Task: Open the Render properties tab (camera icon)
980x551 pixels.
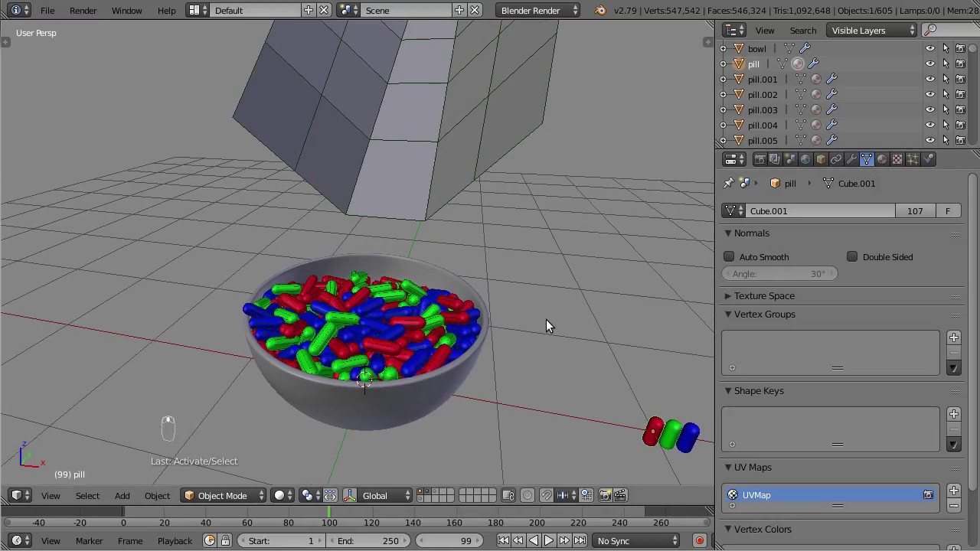Action: [759, 158]
